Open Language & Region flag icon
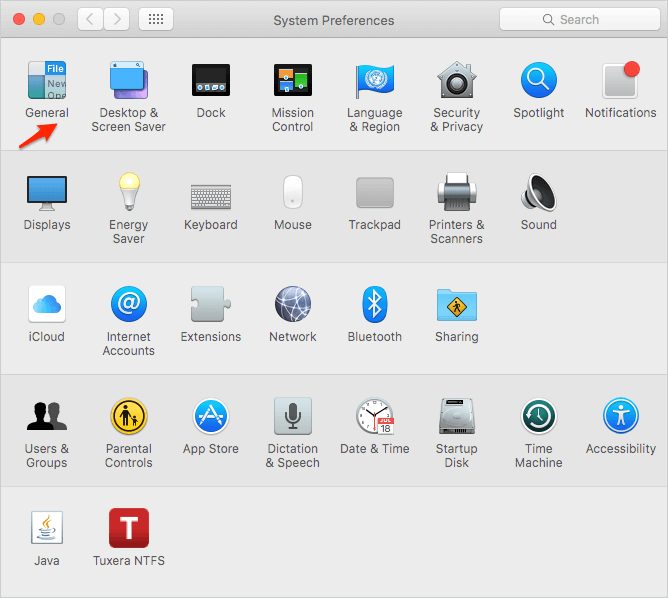 click(374, 80)
